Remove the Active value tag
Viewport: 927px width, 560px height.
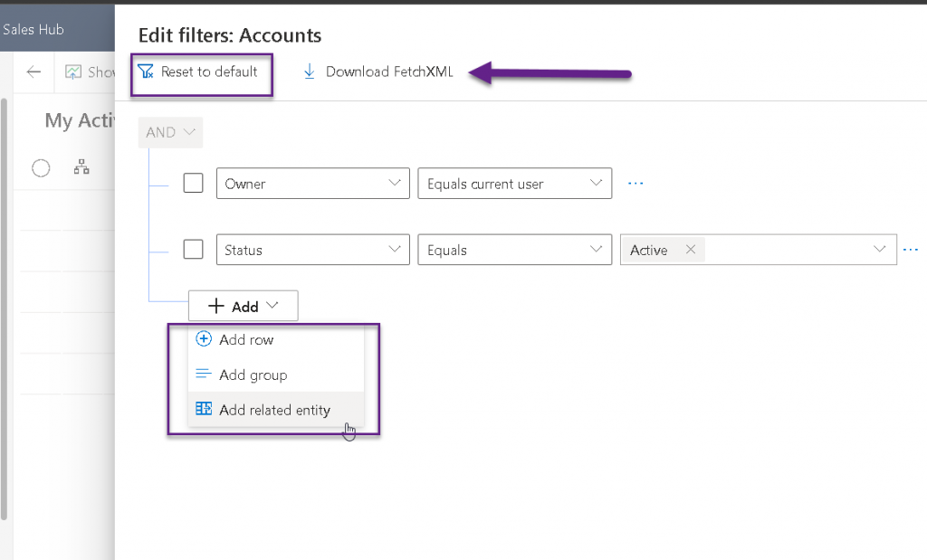point(691,251)
